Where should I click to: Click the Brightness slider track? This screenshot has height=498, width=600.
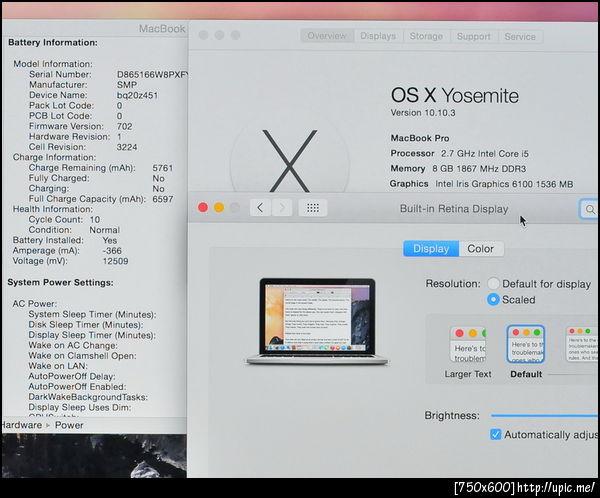[x=545, y=415]
